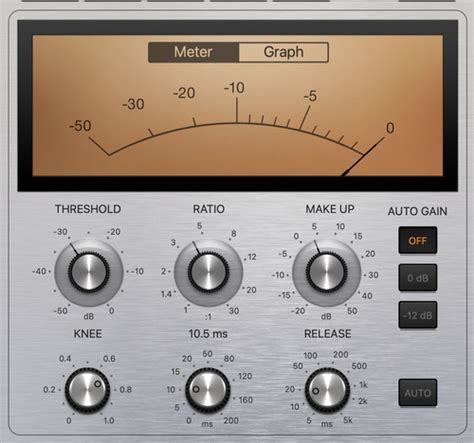The height and width of the screenshot is (443, 474).
Task: Click the 12 mark on Ratio dial
Action: pos(252,257)
